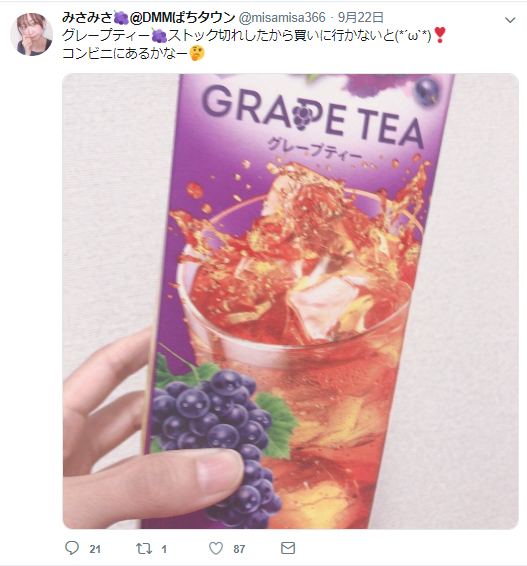527x566 pixels.
Task: Click the display name みさみさ
Action: click(x=88, y=17)
